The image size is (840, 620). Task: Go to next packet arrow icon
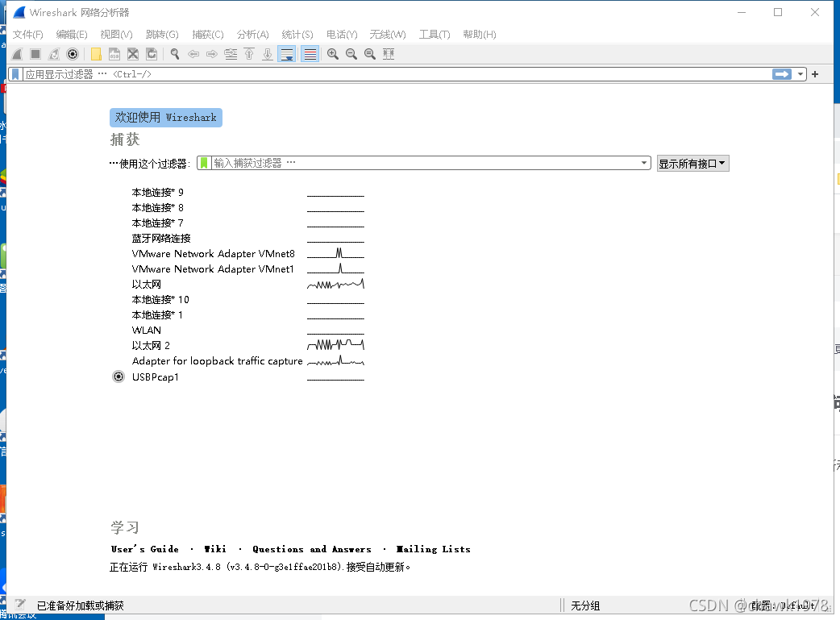[x=212, y=54]
